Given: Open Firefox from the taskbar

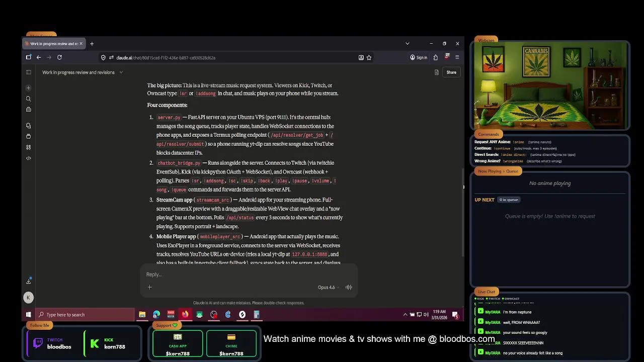Looking at the screenshot, I should (x=185, y=315).
